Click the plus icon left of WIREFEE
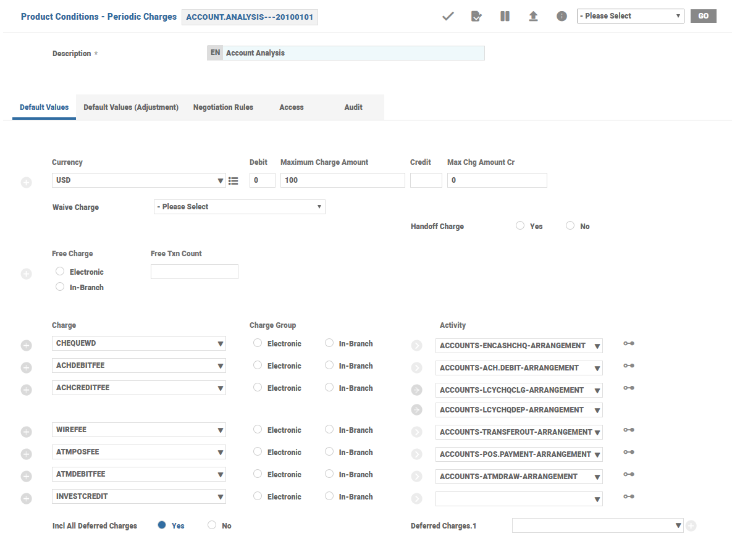Viewport: 732px width, 560px height. 27,432
